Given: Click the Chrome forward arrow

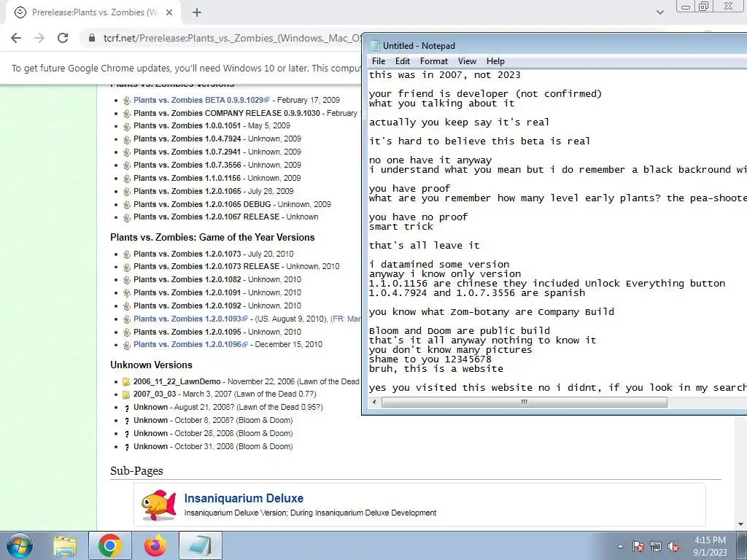Looking at the screenshot, I should (39, 38).
